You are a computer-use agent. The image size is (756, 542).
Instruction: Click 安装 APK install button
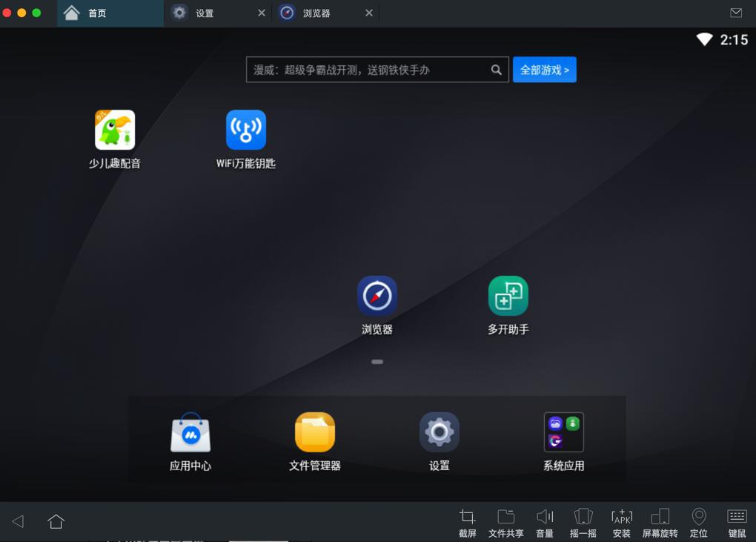click(622, 523)
